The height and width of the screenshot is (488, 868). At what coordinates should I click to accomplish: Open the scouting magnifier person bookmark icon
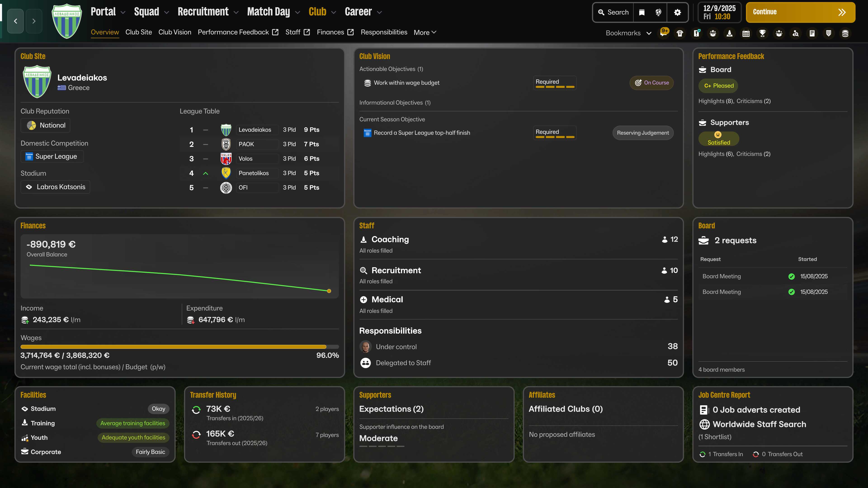[796, 33]
